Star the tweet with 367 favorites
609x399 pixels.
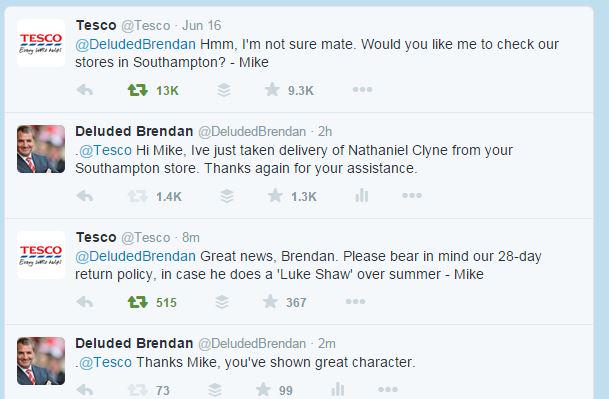(x=270, y=301)
